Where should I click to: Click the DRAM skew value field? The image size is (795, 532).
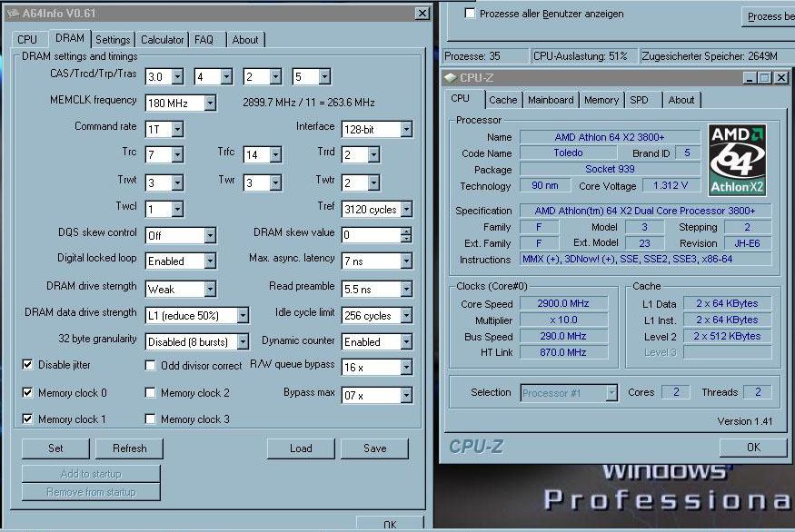pyautogui.click(x=372, y=234)
